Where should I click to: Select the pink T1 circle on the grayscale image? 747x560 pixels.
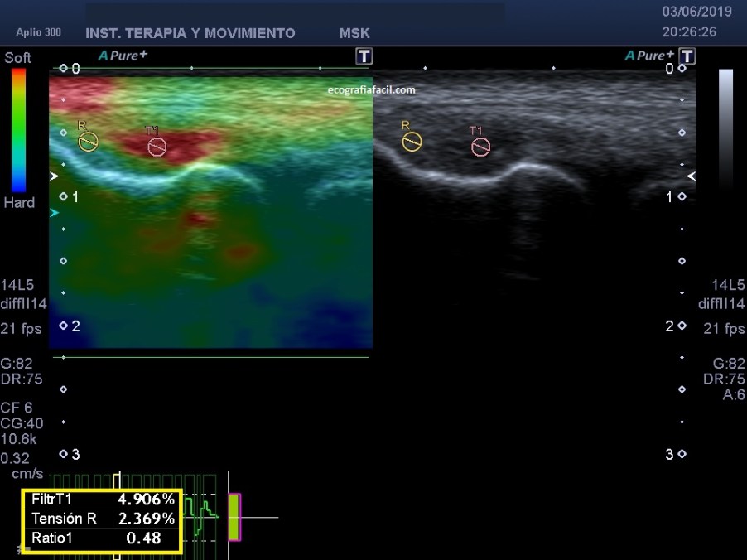click(480, 147)
